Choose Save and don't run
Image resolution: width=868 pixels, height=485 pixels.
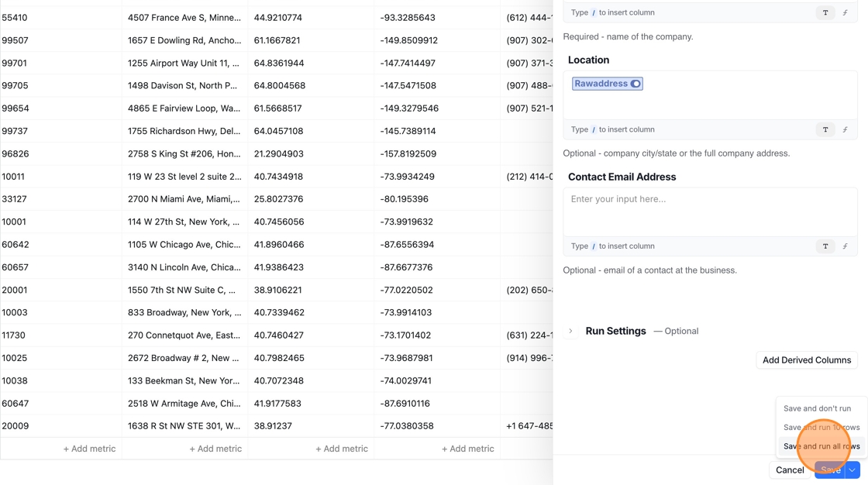coord(817,408)
